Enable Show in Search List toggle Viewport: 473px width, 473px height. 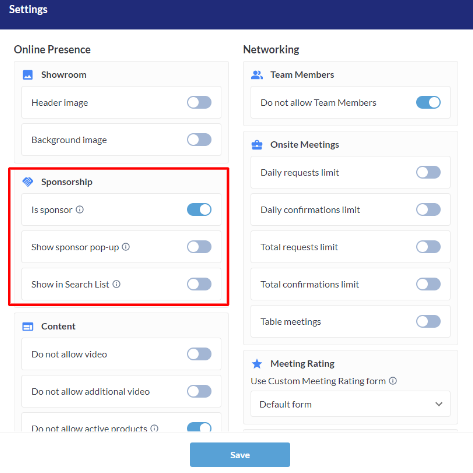[x=199, y=284]
